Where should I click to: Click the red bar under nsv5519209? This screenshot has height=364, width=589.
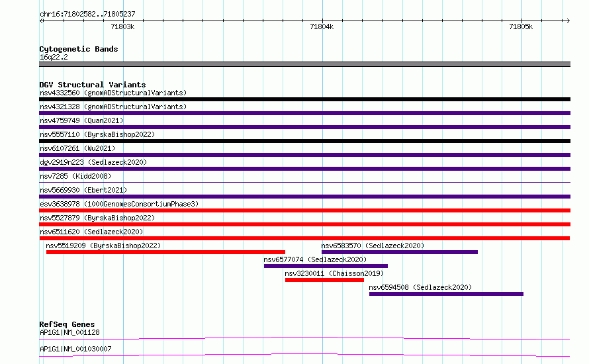[165, 252]
